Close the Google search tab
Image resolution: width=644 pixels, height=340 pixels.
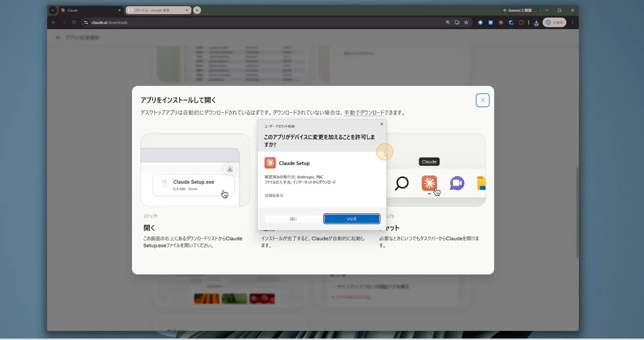click(x=187, y=10)
